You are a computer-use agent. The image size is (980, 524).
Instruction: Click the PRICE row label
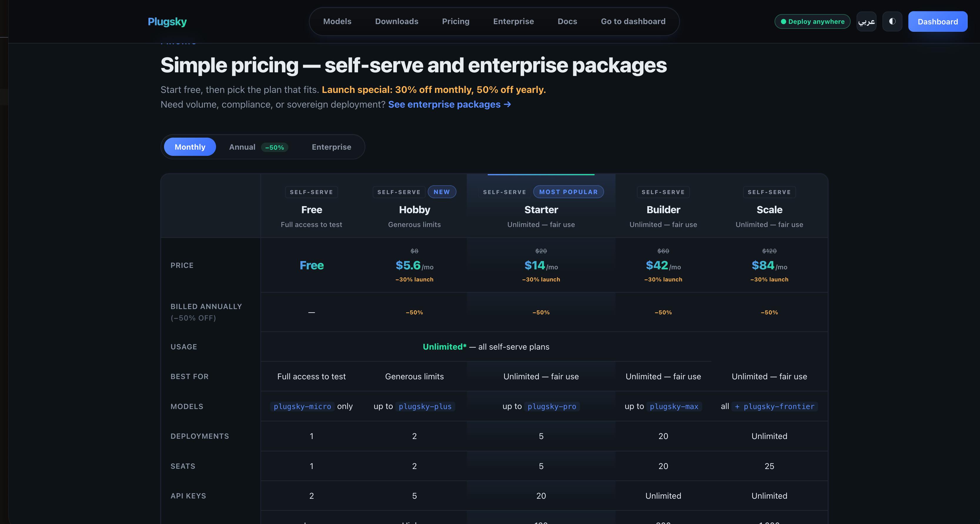pyautogui.click(x=182, y=265)
